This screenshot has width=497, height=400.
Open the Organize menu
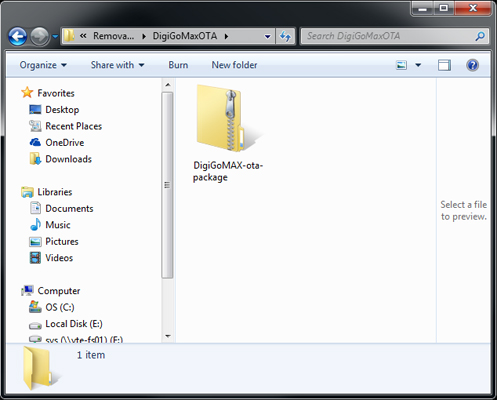pyautogui.click(x=43, y=65)
